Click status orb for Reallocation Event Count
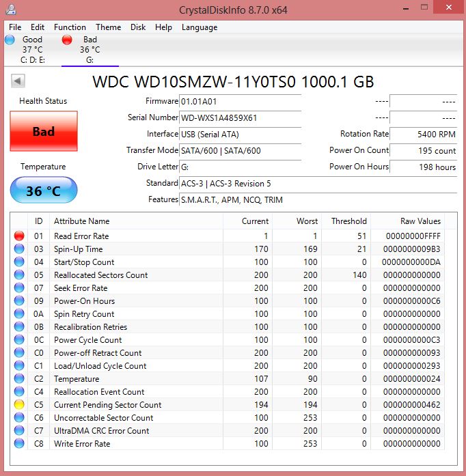 point(19,391)
